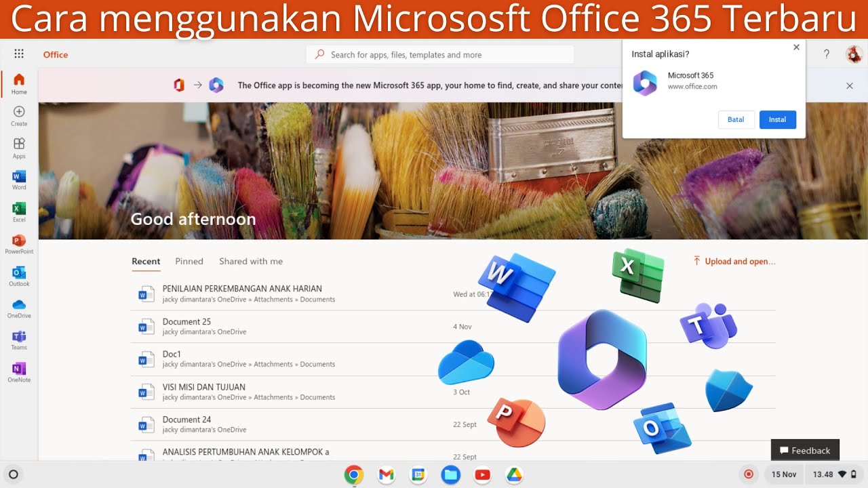Click the help question mark icon
This screenshot has height=488, width=868.
(826, 55)
